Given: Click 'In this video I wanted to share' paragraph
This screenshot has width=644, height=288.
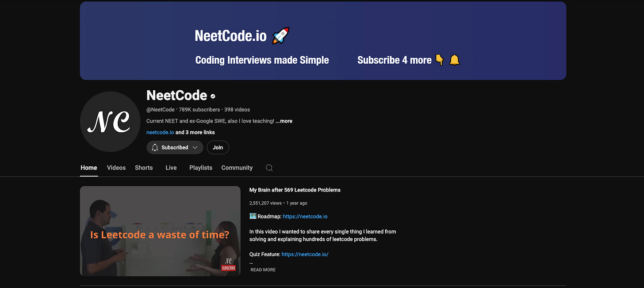Looking at the screenshot, I should (x=323, y=235).
